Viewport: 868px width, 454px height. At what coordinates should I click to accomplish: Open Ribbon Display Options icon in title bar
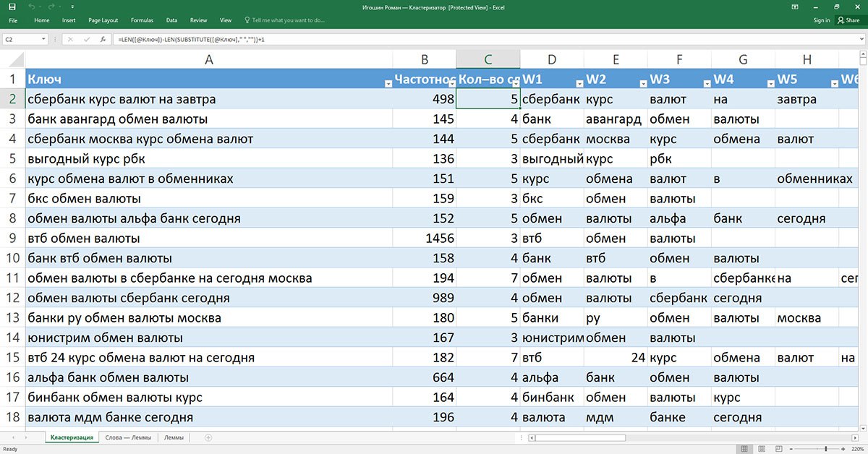tap(795, 7)
